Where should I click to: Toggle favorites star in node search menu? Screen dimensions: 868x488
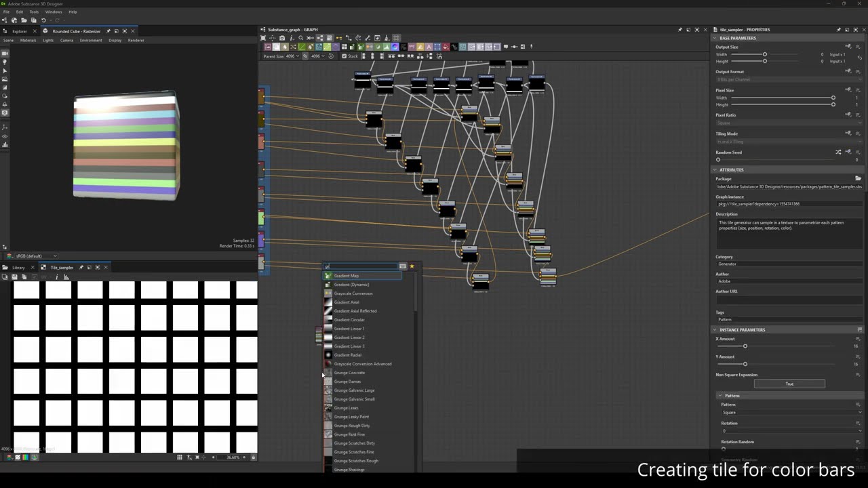[x=412, y=266]
